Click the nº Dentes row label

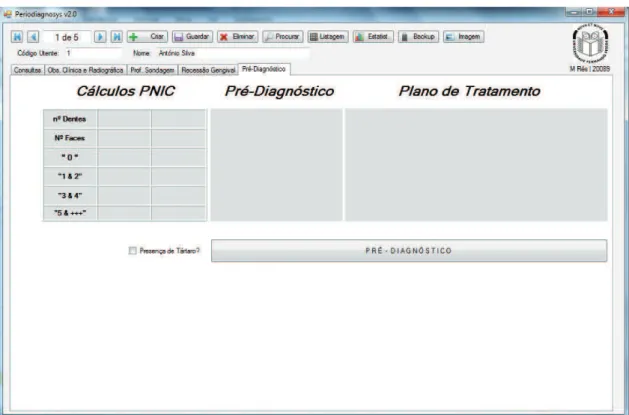[70, 119]
